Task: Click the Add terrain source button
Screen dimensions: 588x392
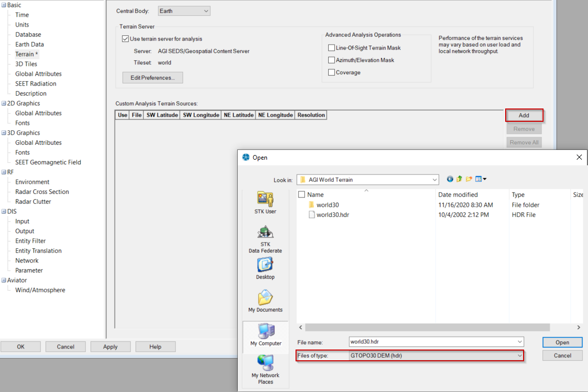Action: (524, 116)
